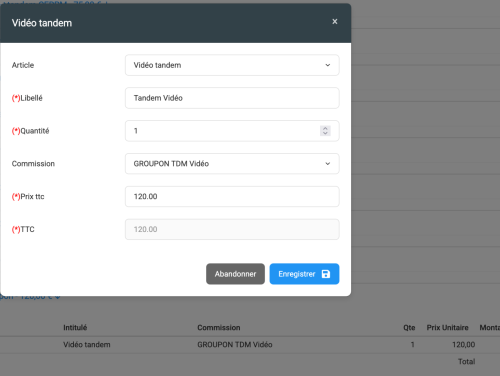Click the Quantité field label
The height and width of the screenshot is (376, 500).
coord(31,131)
